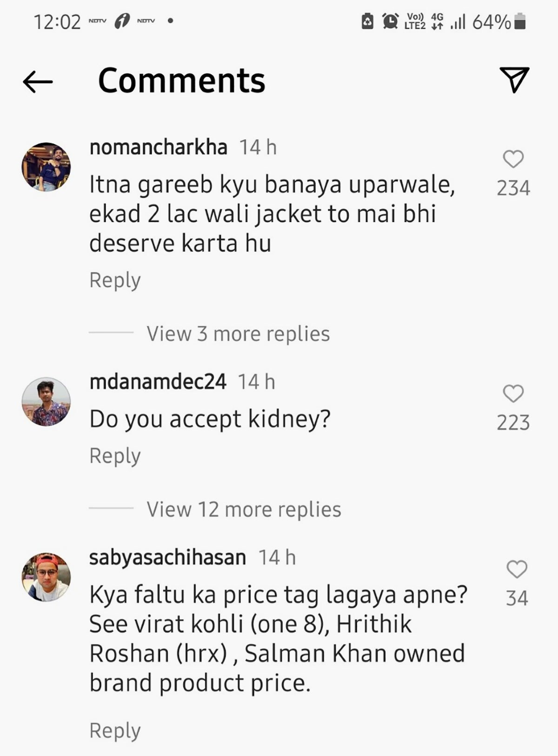Like sabyasachihasan's comment with heart
Viewport: 558px width, 756px height.
517,570
